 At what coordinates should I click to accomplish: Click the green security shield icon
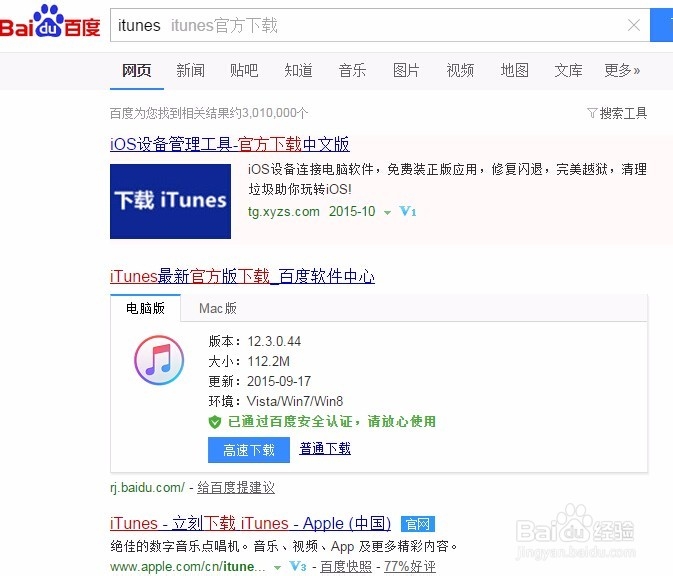click(215, 422)
